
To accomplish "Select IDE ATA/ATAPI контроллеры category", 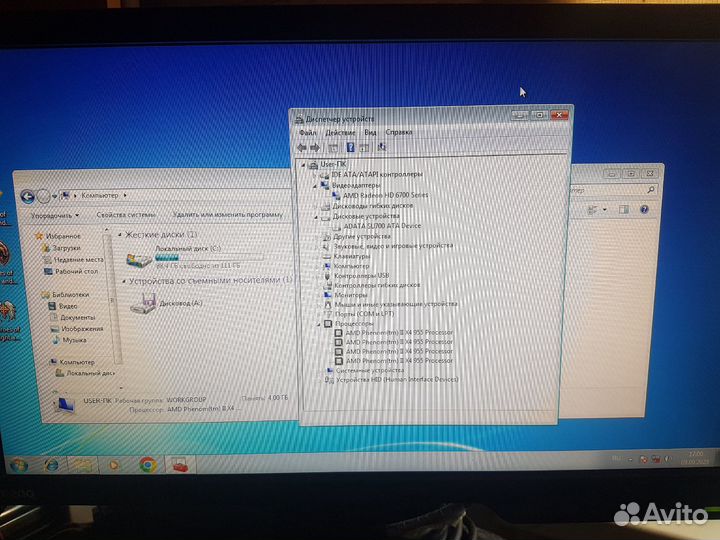I will (377, 174).
